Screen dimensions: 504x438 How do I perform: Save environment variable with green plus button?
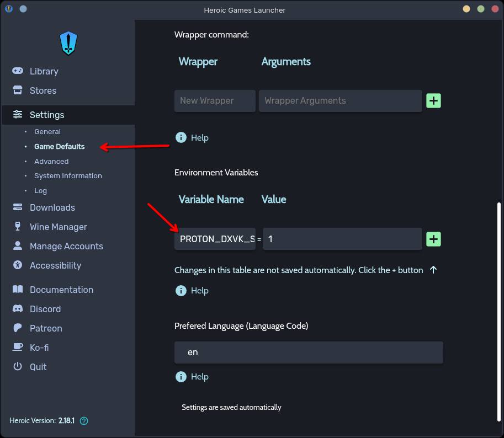[x=433, y=239]
